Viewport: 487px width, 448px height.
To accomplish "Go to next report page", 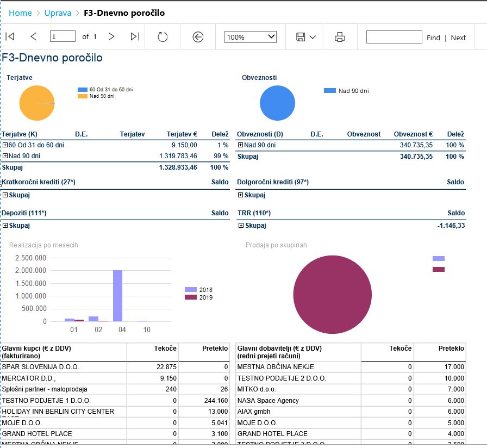I will click(111, 36).
